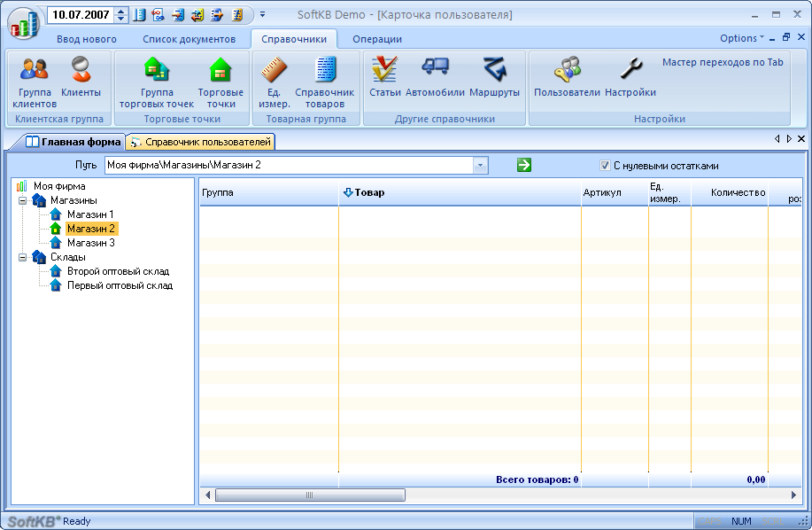Select Первый оптовый склад in tree
Screen dimensions: 812x530
(120, 285)
